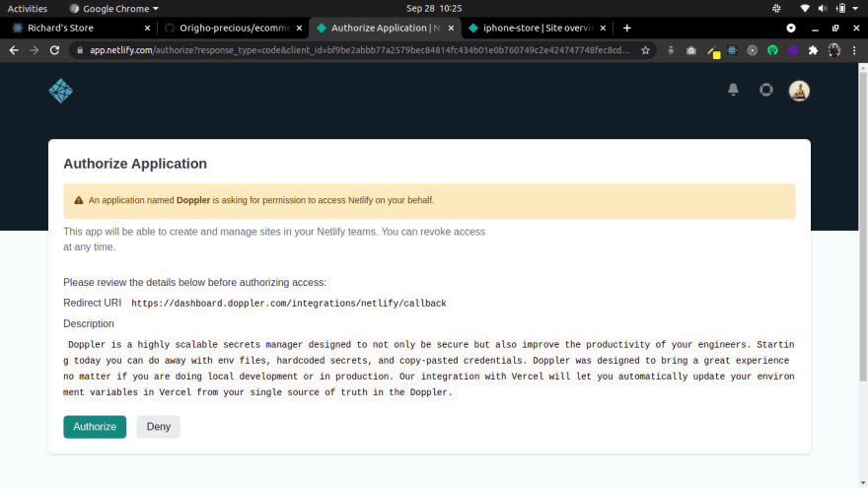Open the circular target extension icon

click(x=752, y=50)
